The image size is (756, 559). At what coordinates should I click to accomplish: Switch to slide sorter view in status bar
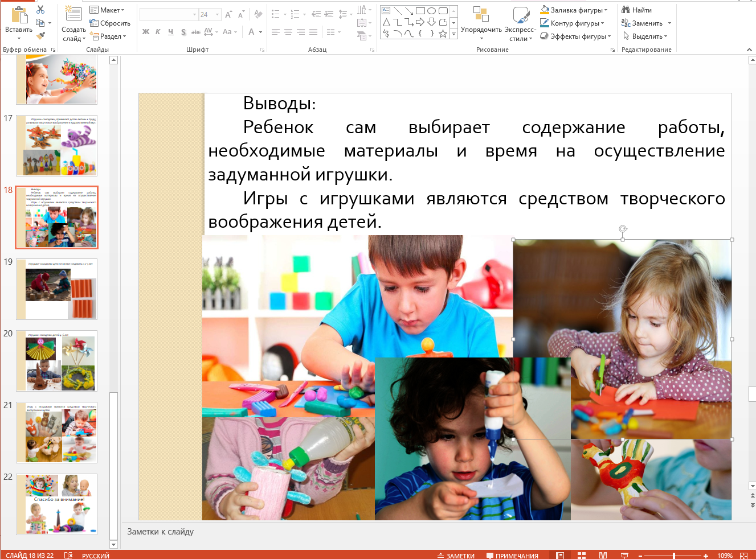[582, 556]
